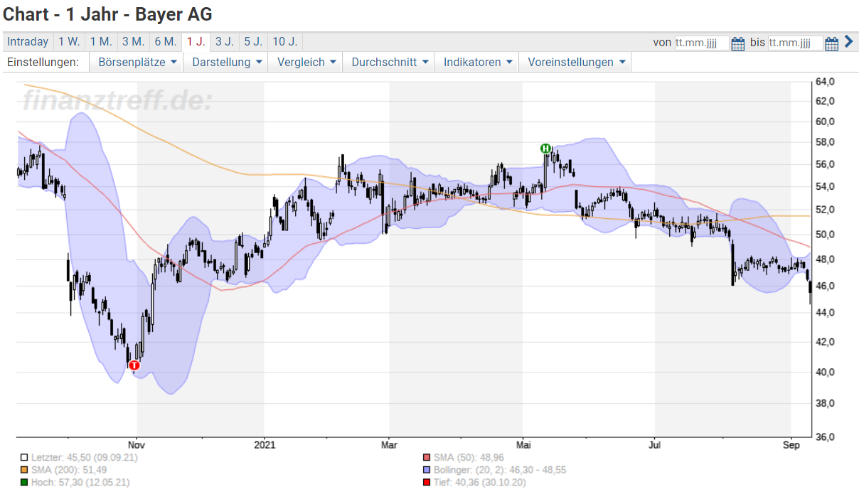This screenshot has width=859, height=504.
Task: Open the Börsenplätze dropdown
Action: coord(137,62)
